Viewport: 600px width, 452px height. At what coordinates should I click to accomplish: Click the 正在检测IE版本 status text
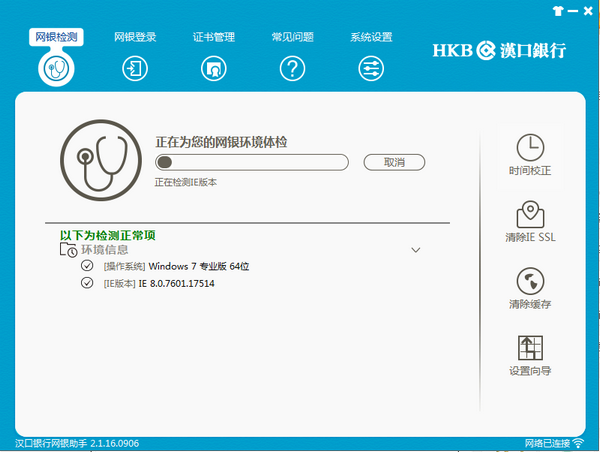pyautogui.click(x=186, y=182)
